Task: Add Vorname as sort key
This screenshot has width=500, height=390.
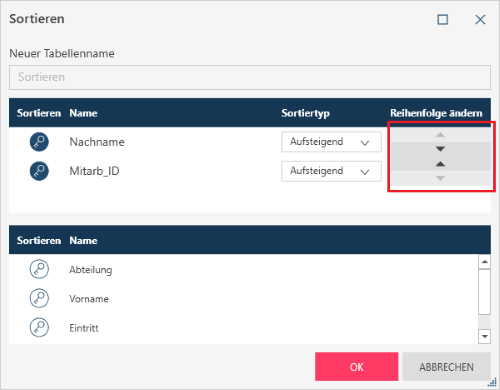Action: 39,298
